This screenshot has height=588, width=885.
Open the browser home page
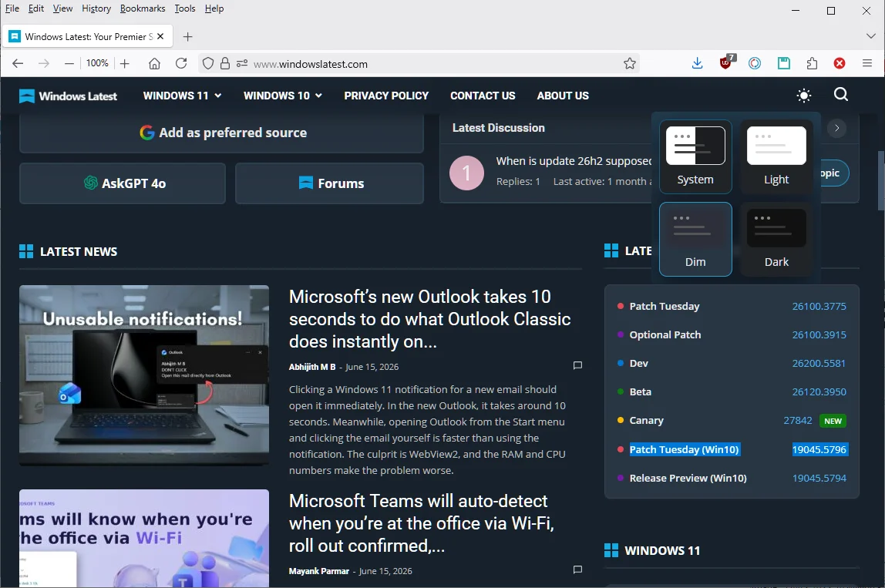click(154, 63)
